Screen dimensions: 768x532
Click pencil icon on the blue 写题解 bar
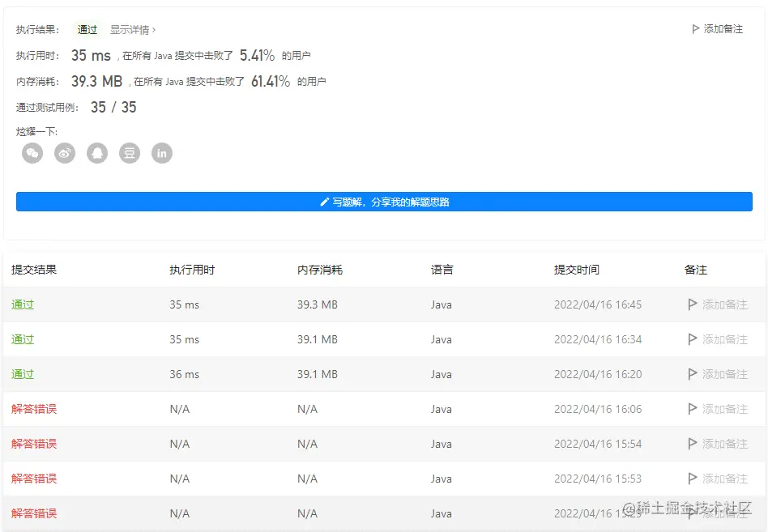[x=324, y=202]
